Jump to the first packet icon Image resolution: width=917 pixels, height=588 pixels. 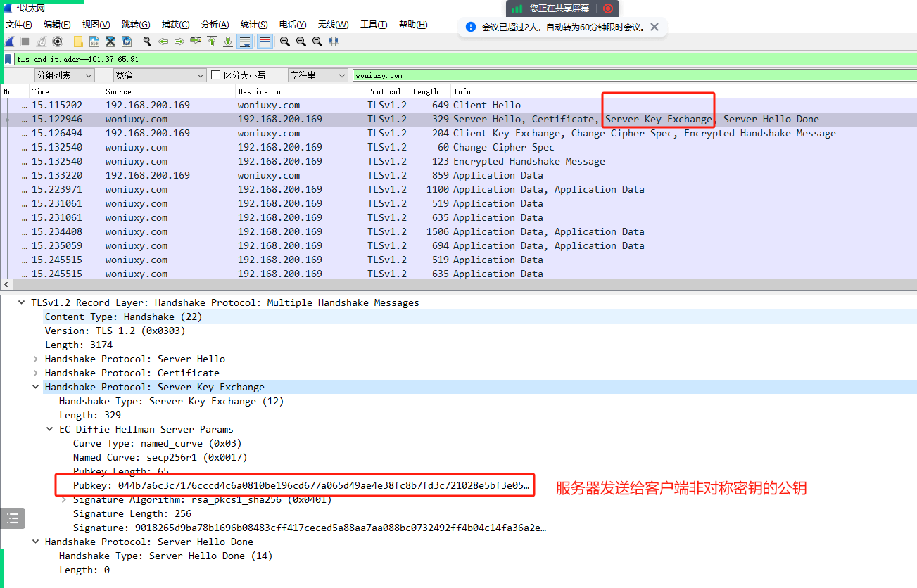point(212,41)
